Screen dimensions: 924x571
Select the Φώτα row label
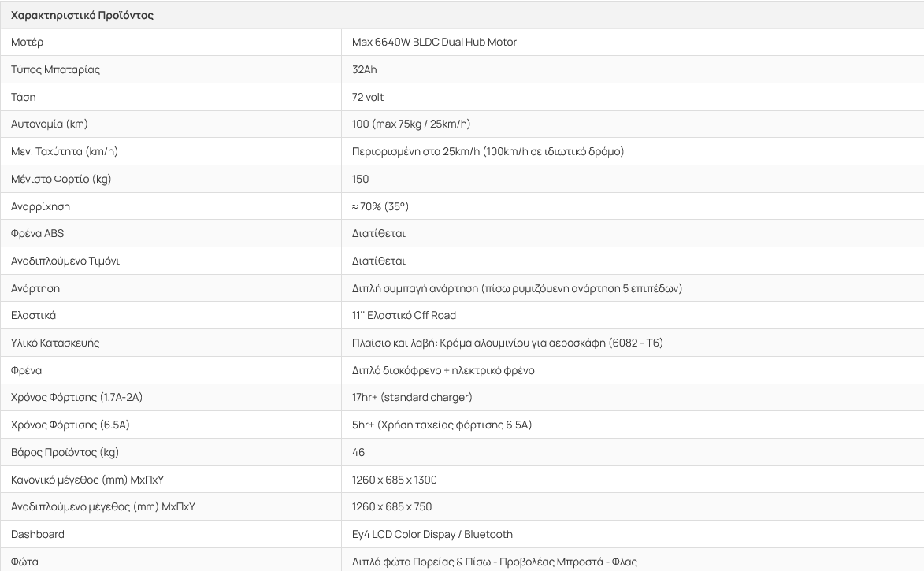(24, 562)
